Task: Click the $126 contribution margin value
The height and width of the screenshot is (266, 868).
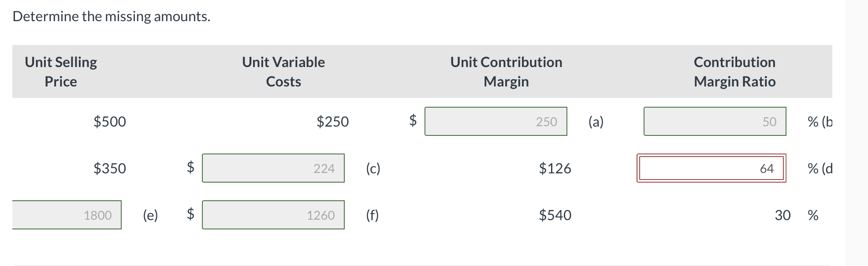Action: pos(555,169)
